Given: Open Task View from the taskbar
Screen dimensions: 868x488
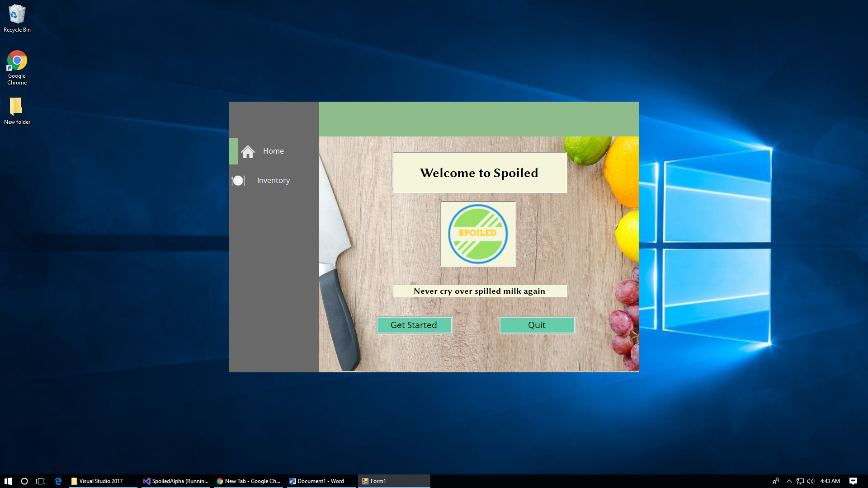Looking at the screenshot, I should point(41,481).
